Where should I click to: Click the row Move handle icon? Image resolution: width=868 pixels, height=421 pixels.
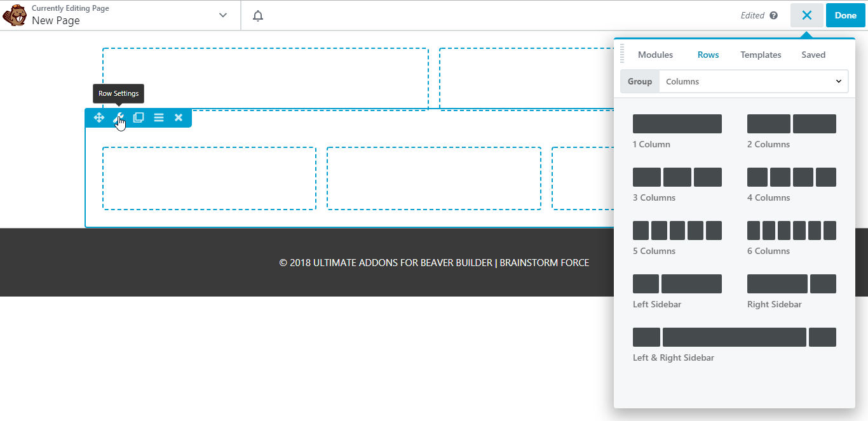point(99,117)
